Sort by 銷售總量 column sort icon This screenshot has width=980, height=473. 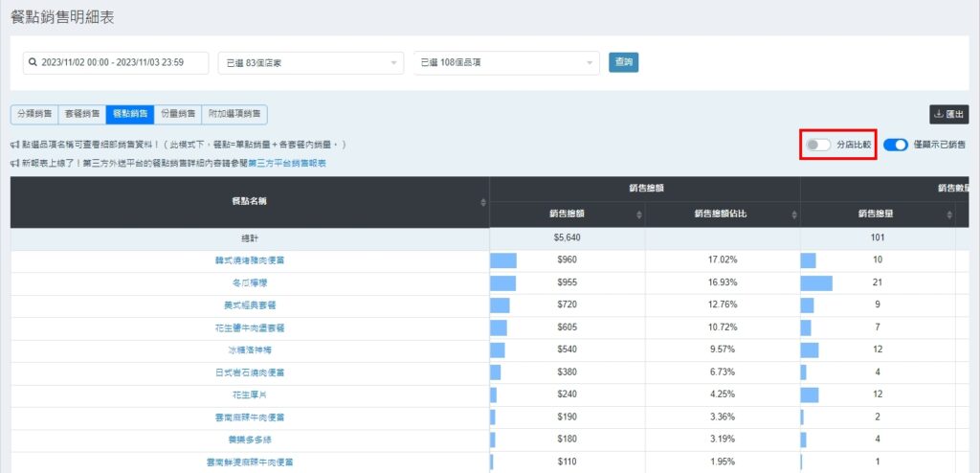click(x=948, y=214)
